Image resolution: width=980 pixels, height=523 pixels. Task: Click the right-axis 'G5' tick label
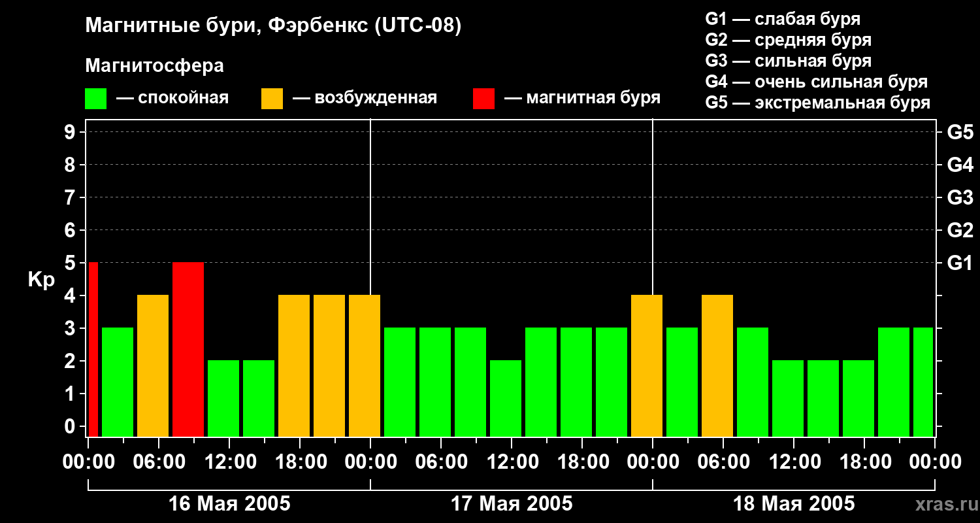[x=960, y=132]
